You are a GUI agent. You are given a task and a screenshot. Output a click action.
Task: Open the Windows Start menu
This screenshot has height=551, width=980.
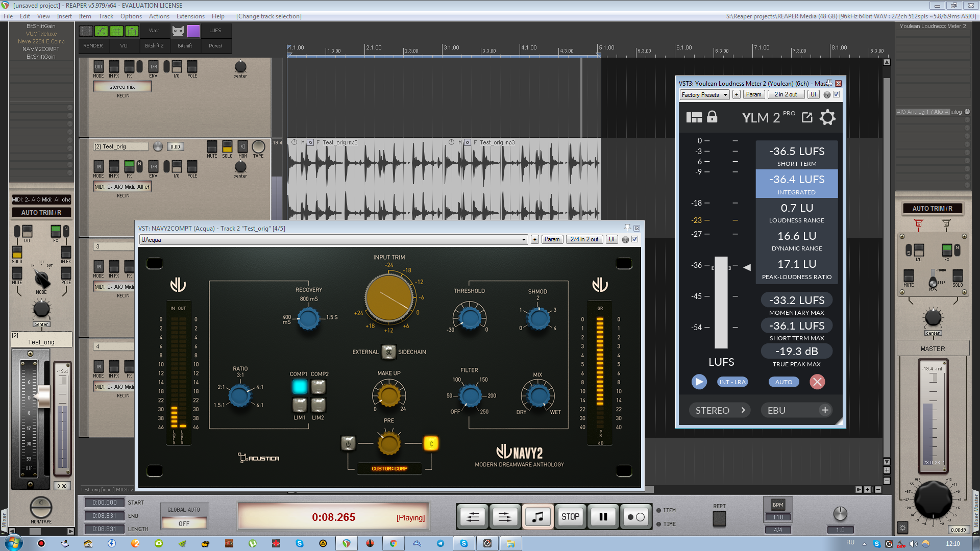click(x=13, y=543)
